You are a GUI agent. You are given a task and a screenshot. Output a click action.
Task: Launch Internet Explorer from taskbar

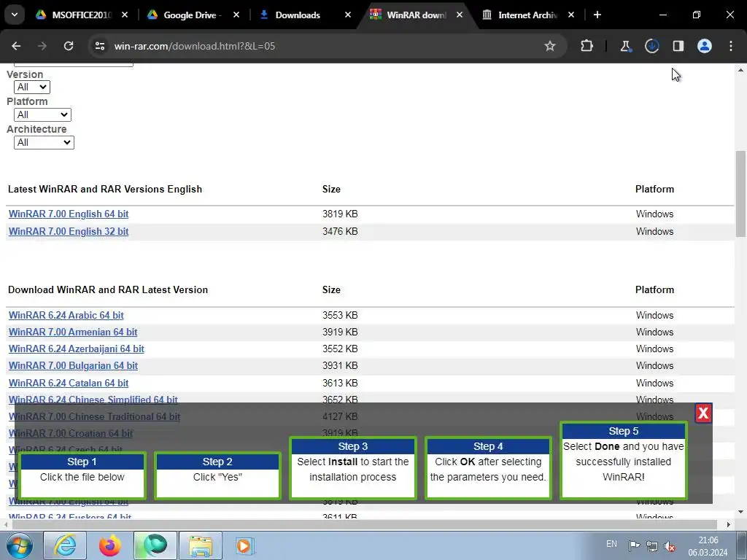pyautogui.click(x=65, y=545)
